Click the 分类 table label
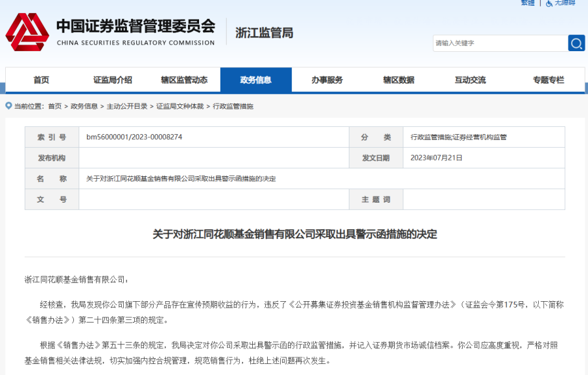The width and height of the screenshot is (588, 375). click(x=376, y=137)
